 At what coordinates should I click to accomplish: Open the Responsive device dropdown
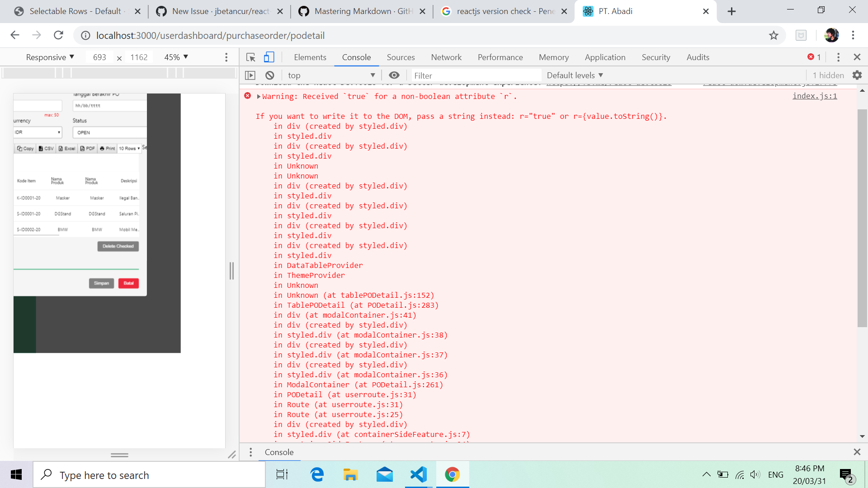(50, 57)
